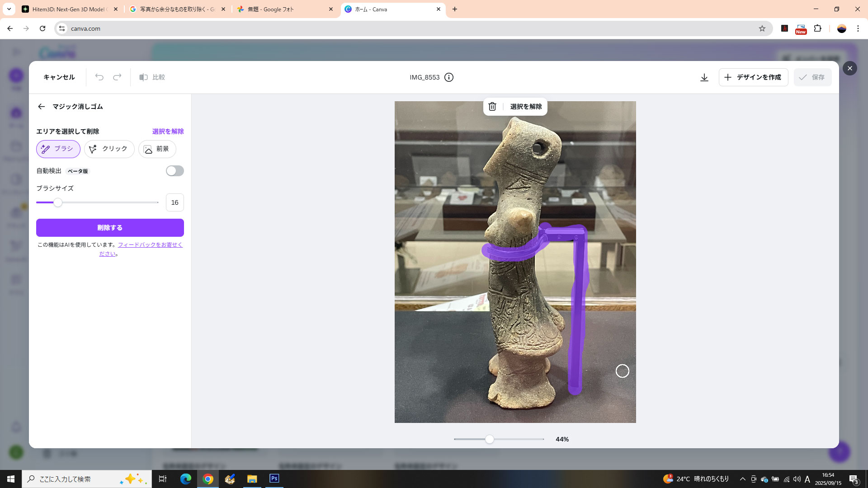Screen dimensions: 868x488
Task: Click the 44% zoom label
Action: pyautogui.click(x=562, y=439)
